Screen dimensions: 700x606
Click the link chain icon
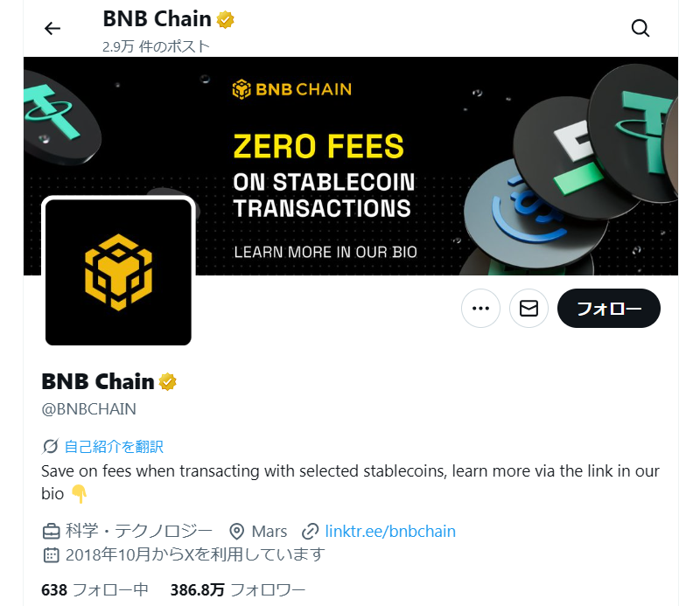pyautogui.click(x=310, y=532)
